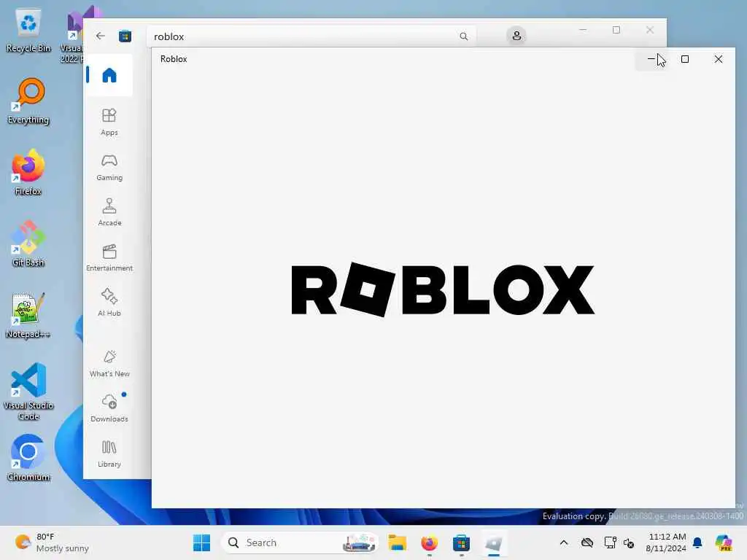The image size is (747, 560).
Task: Show hidden system tray icons
Action: (564, 542)
